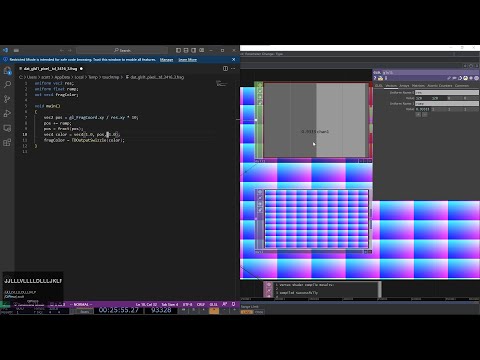Click the Tab Size status bar entry

(x=170, y=304)
